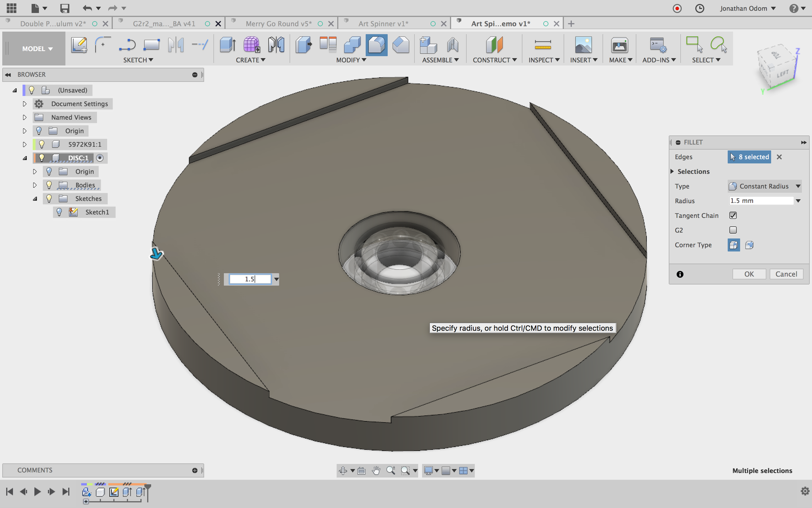Select the Press Pull tool
Image resolution: width=812 pixels, height=508 pixels.
pyautogui.click(x=303, y=45)
